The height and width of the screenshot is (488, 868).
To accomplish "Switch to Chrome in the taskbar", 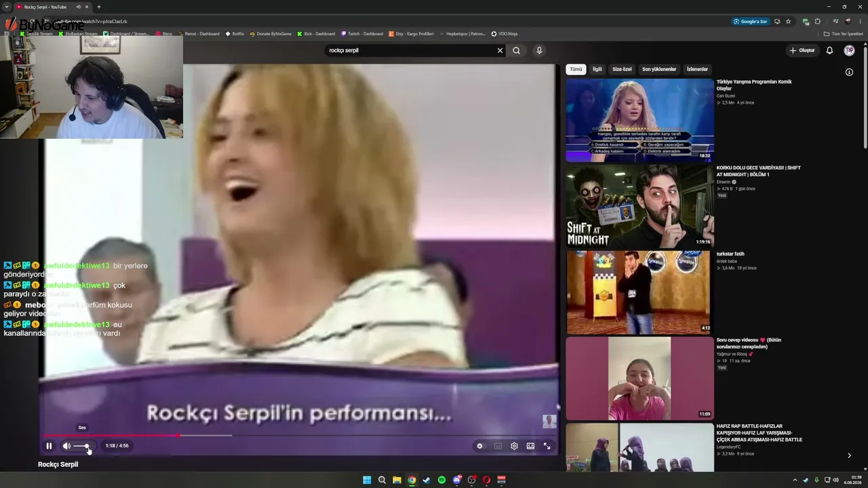I will tap(412, 480).
